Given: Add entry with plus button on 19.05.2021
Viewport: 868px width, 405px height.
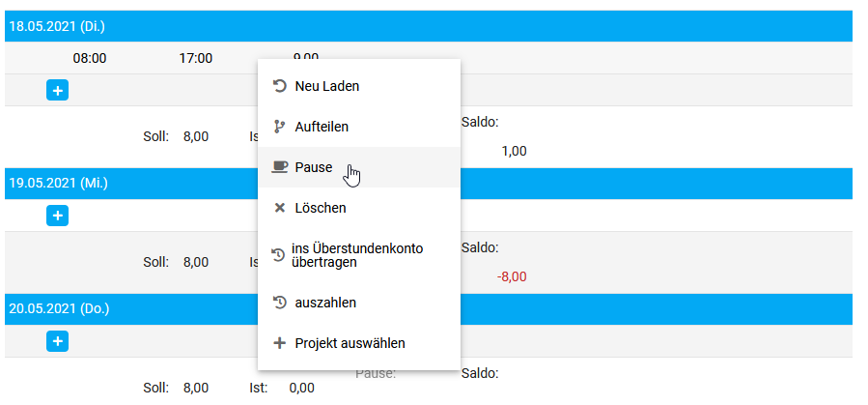Looking at the screenshot, I should point(57,215).
